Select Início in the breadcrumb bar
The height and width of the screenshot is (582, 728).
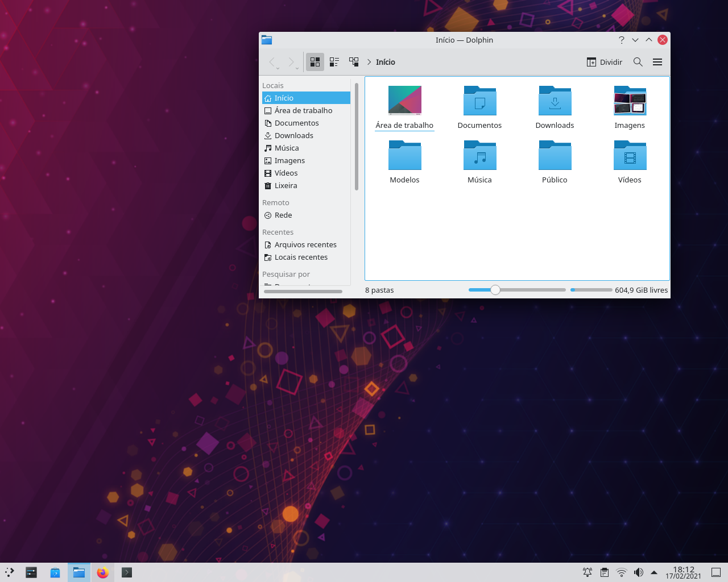[386, 62]
